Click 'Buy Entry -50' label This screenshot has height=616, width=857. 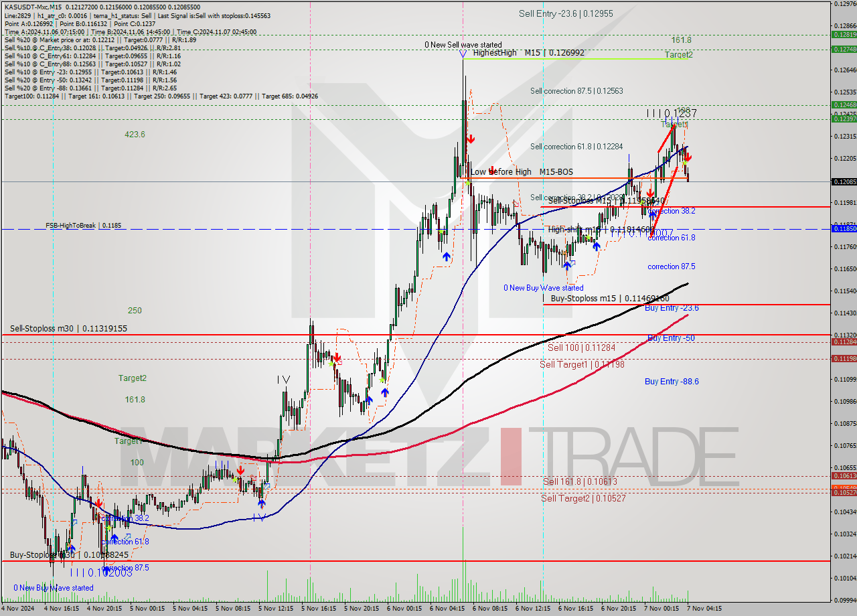(671, 338)
